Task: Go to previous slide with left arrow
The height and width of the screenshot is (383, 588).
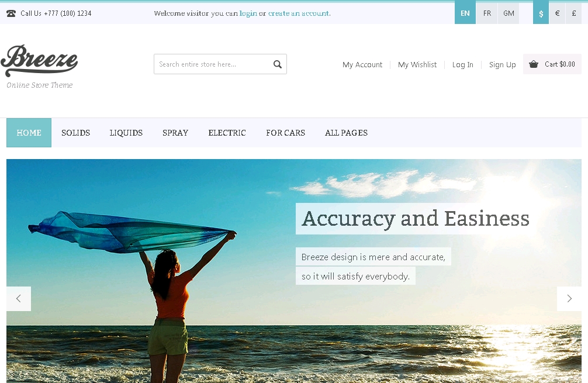Action: tap(18, 299)
